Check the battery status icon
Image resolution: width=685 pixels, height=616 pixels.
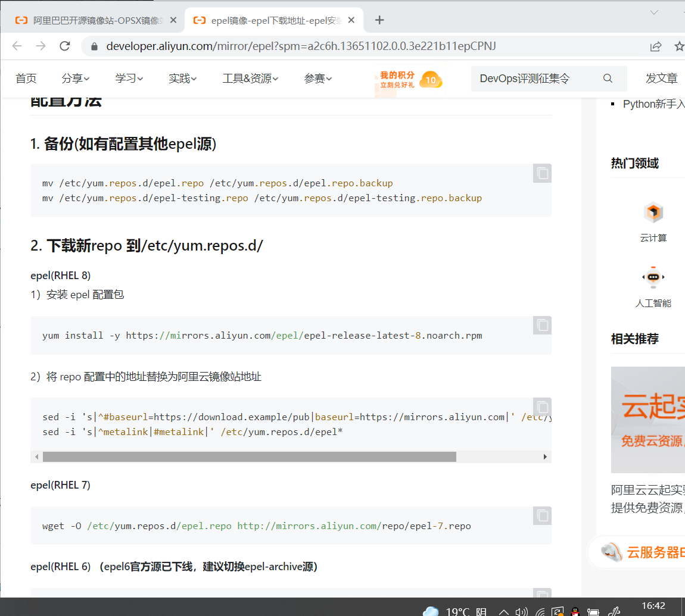593,612
